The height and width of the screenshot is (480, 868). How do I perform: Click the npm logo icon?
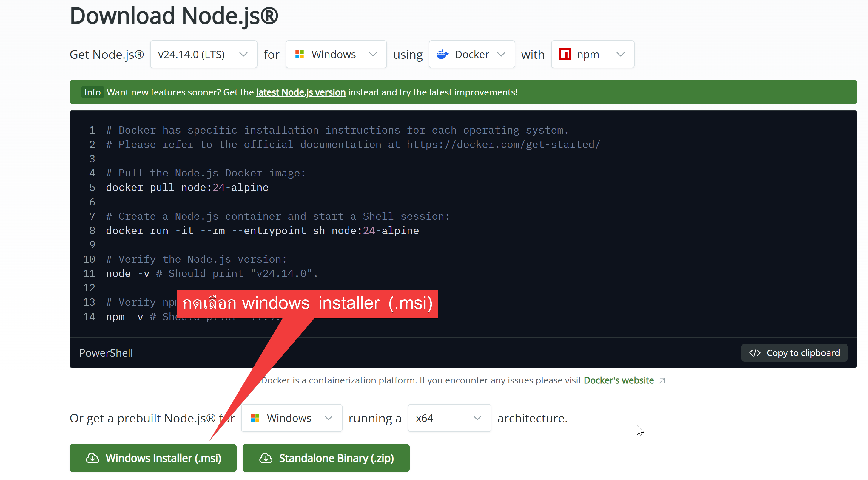565,54
